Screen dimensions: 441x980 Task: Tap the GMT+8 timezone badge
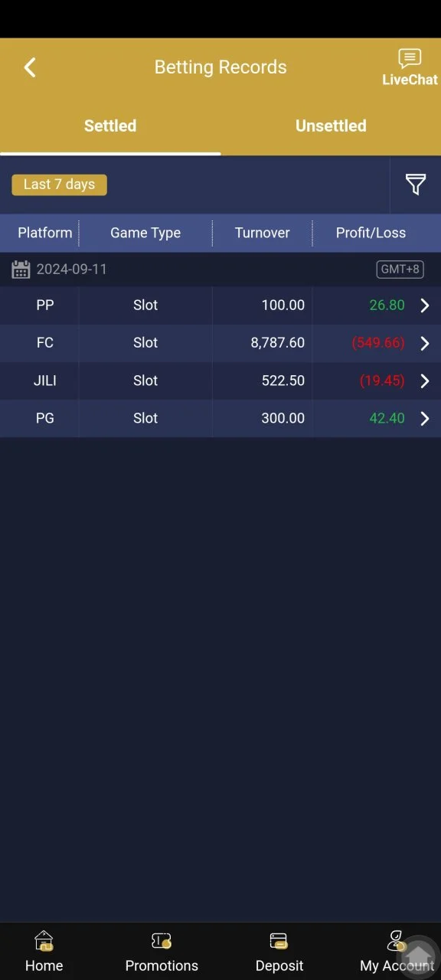click(400, 269)
